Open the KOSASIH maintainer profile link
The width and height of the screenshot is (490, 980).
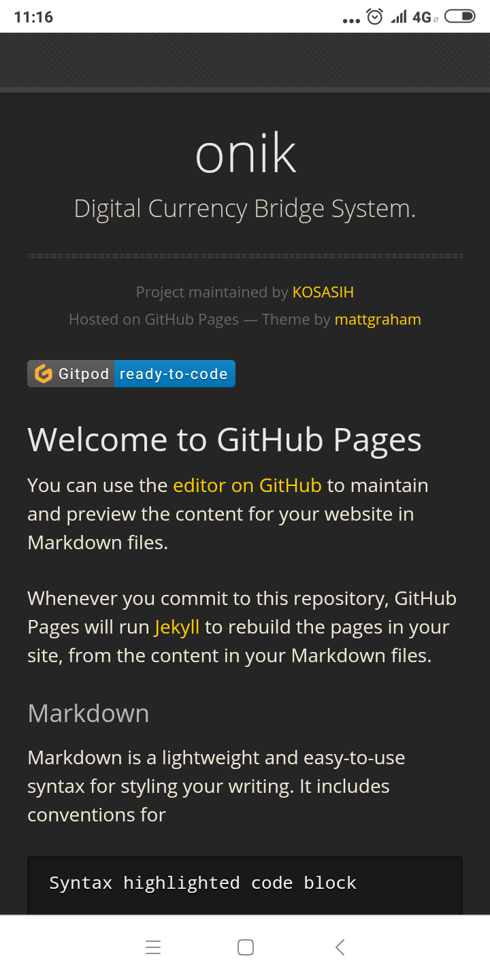(323, 293)
